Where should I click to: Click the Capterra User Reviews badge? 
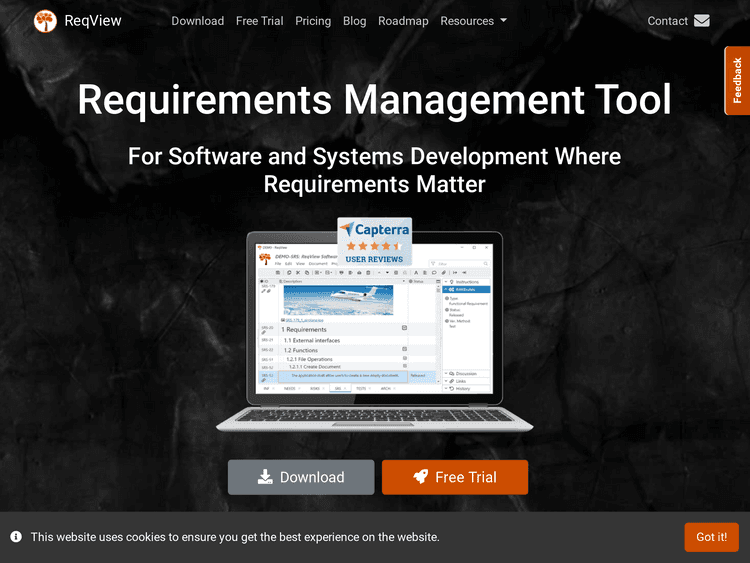375,241
